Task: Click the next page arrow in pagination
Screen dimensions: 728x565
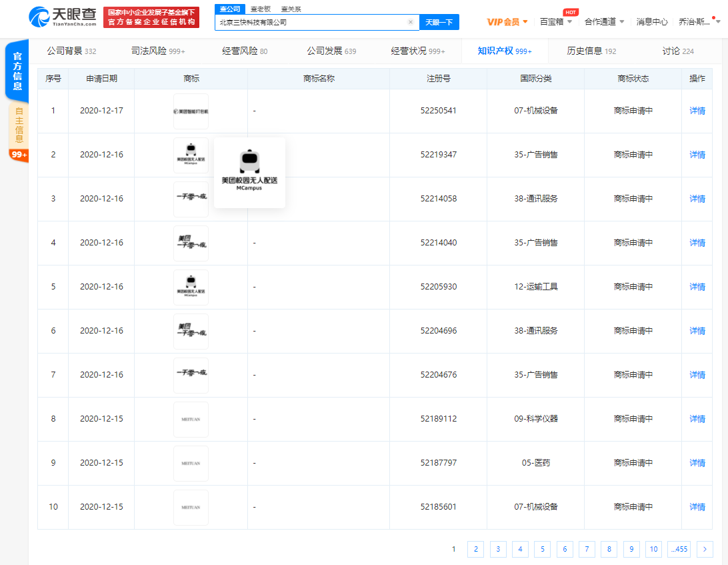Action: [705, 549]
